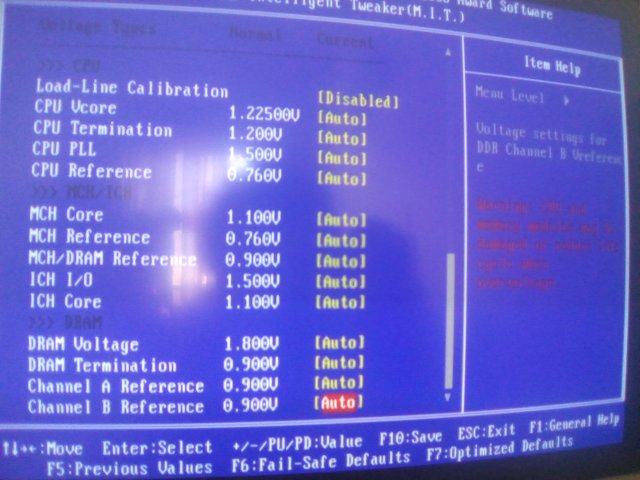Open the ICH Core [Auto] setting

tap(340, 302)
